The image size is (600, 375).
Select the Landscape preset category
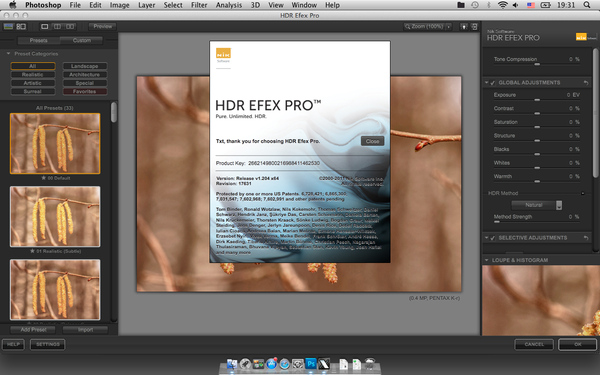[x=85, y=66]
